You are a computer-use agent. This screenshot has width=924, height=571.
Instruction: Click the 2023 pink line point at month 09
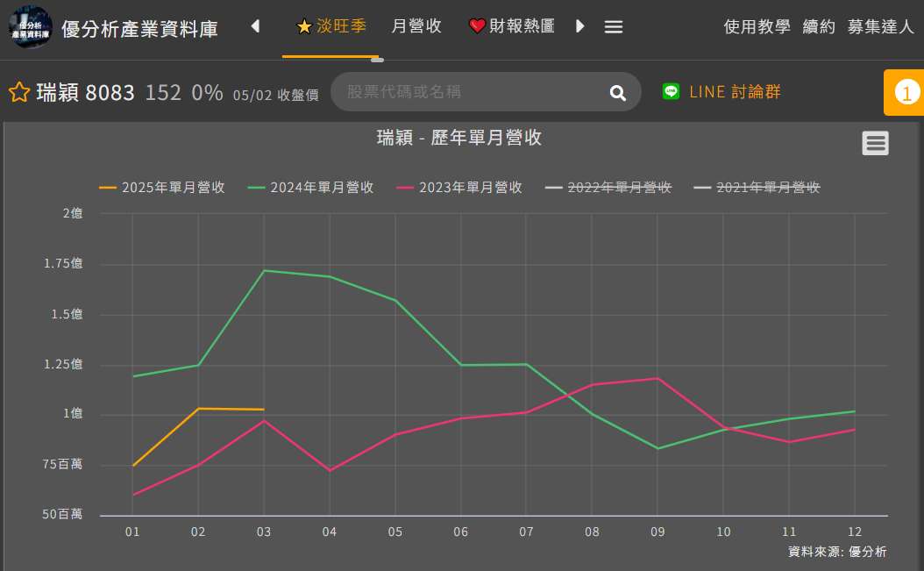657,379
